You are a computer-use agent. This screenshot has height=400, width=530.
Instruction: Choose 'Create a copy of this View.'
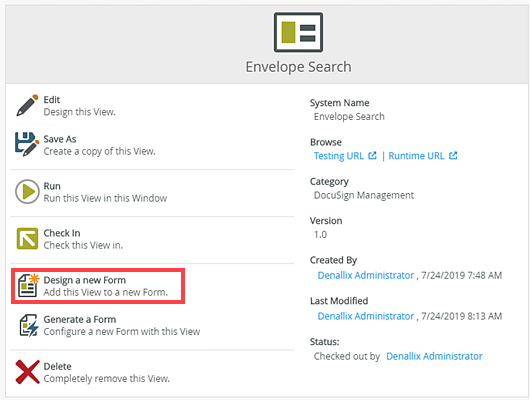click(99, 151)
